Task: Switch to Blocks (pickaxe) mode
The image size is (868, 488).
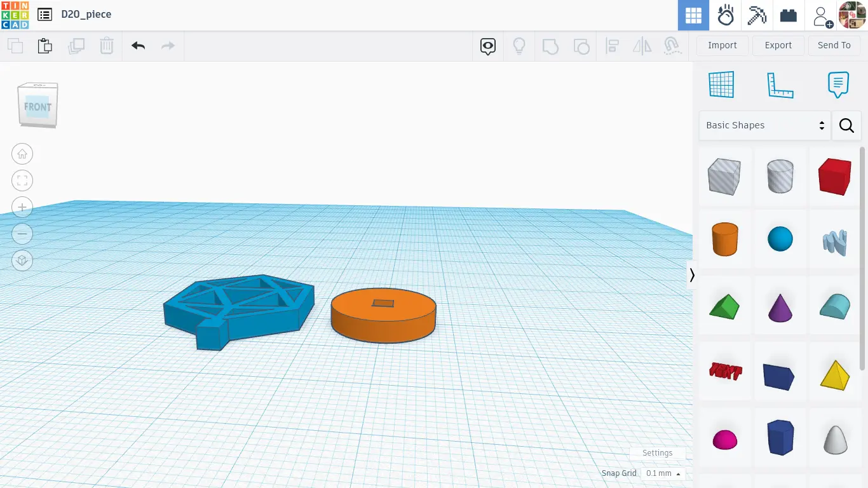Action: click(757, 15)
